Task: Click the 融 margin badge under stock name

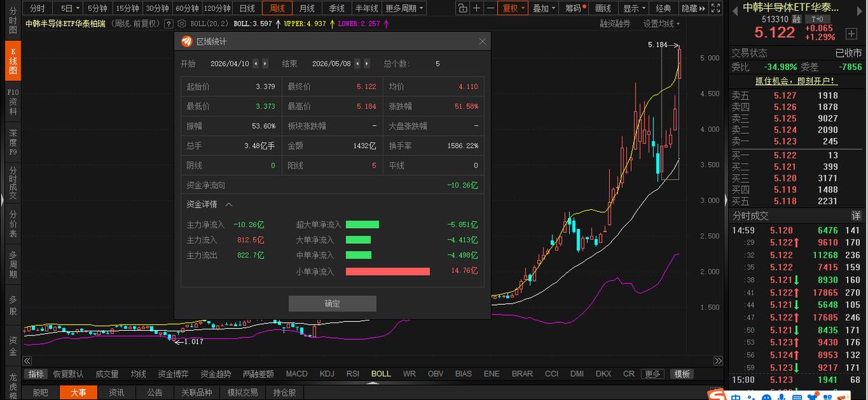Action: [795, 19]
